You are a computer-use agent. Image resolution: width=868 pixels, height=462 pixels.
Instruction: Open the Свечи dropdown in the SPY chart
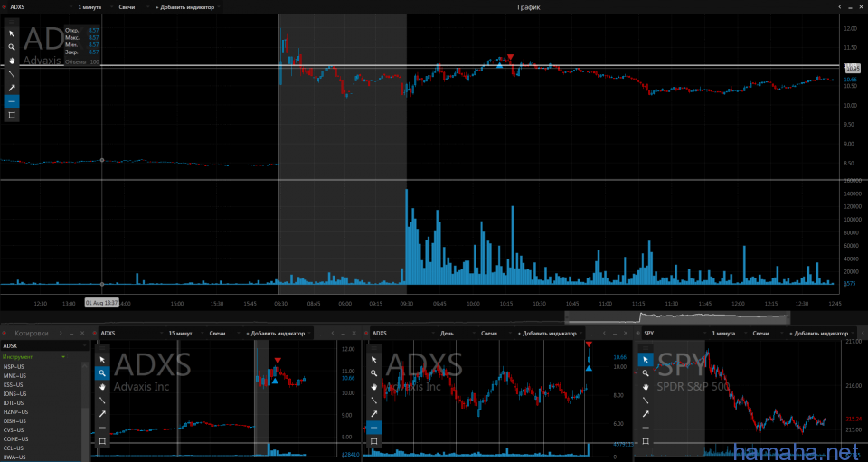(767, 333)
